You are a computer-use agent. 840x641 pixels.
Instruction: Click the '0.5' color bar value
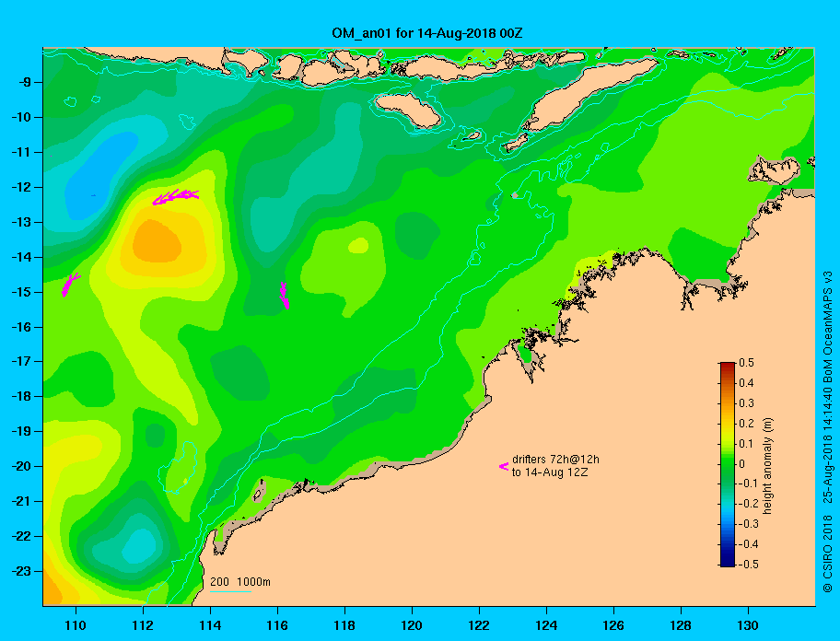[x=746, y=363]
